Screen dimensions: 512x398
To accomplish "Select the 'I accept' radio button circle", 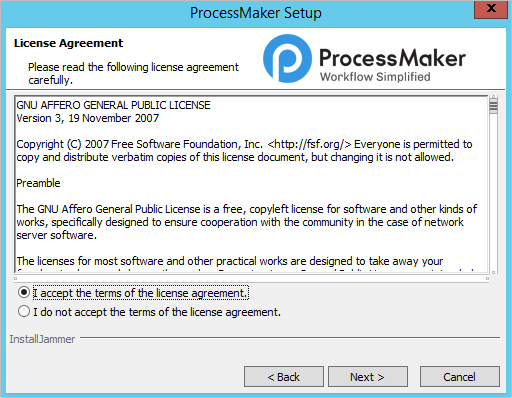I will tap(24, 292).
